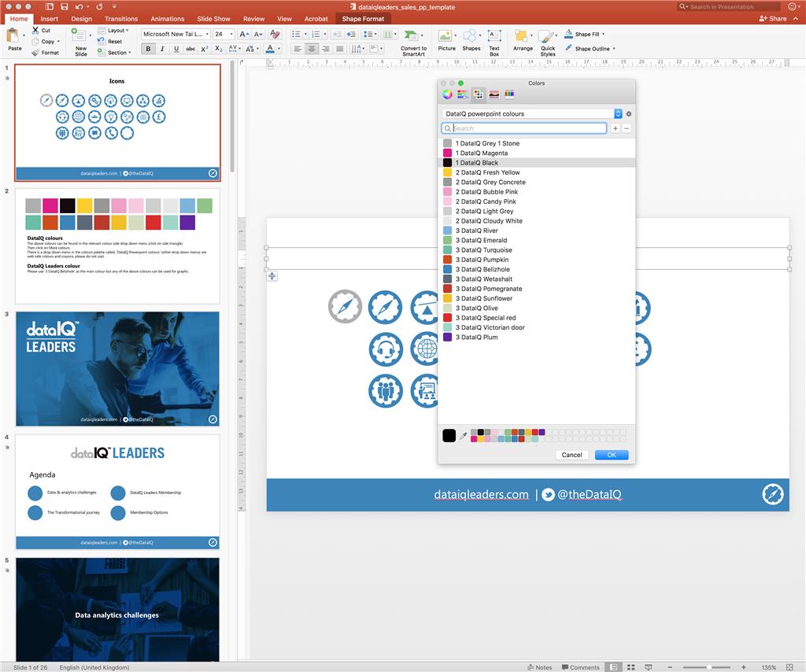Increase font size with A-up icon

tap(244, 34)
